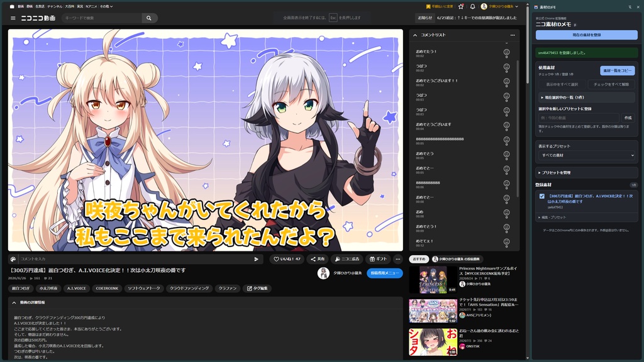Select チャンネル in top navigation

point(55,6)
